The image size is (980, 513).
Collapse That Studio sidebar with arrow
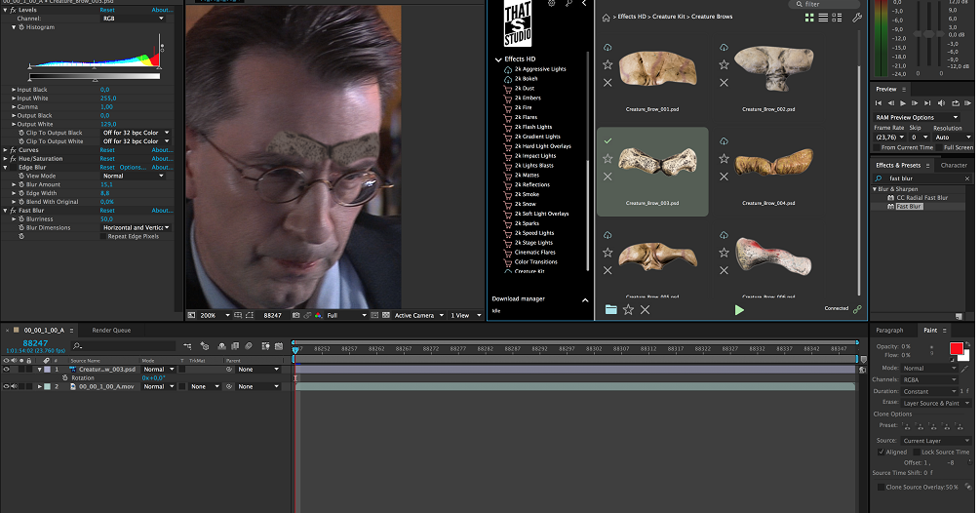coord(584,3)
